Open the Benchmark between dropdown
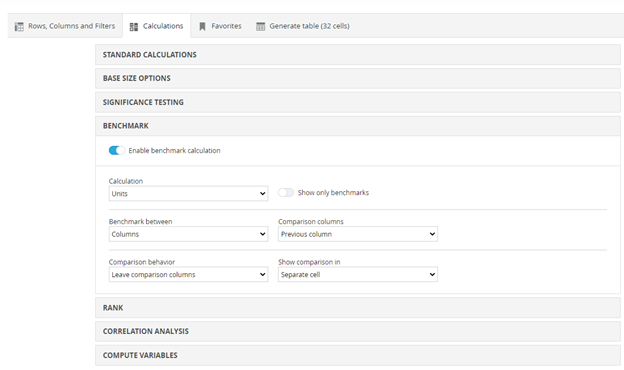 (x=188, y=234)
